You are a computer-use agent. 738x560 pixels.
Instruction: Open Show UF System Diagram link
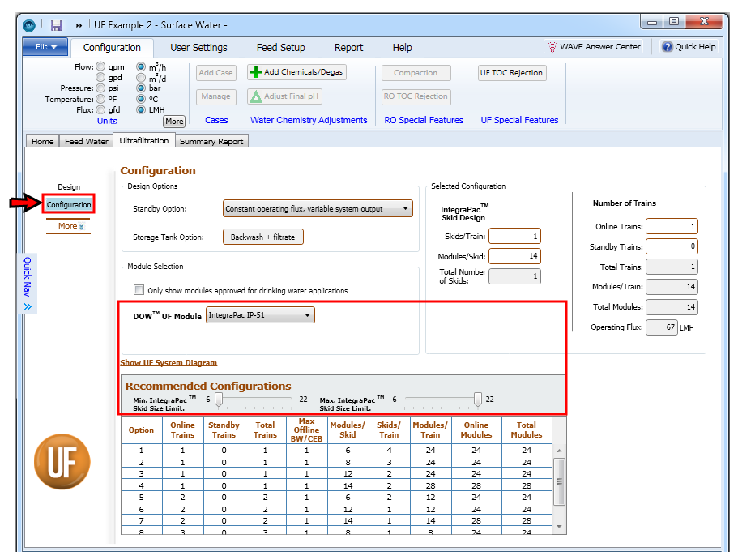169,362
